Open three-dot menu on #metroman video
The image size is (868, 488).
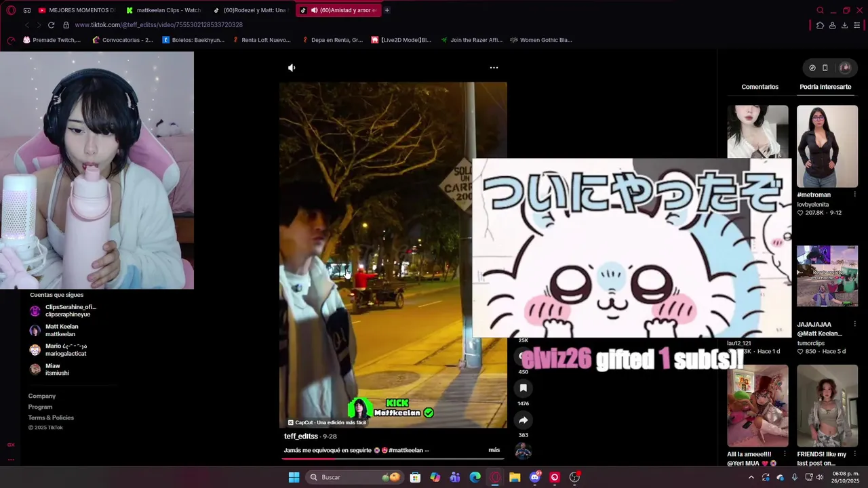854,195
